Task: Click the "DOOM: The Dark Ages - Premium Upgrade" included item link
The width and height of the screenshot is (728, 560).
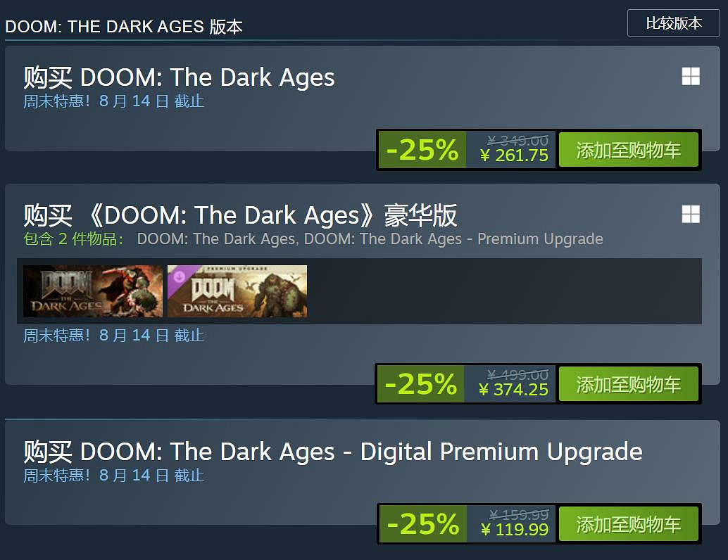Action: click(x=453, y=238)
